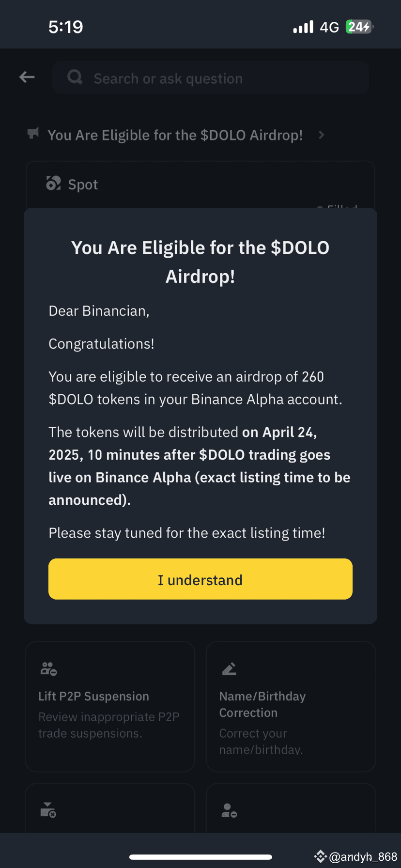Expand the $DOLO announcement chevron arrow

pyautogui.click(x=321, y=135)
